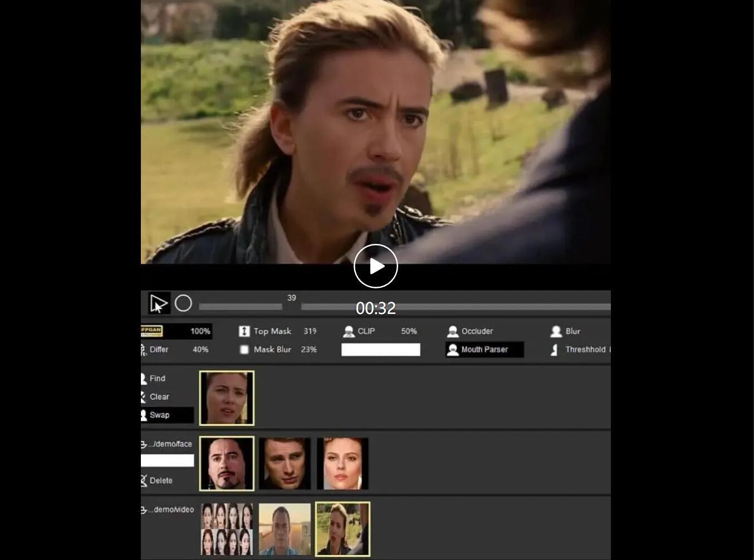The height and width of the screenshot is (560, 754).
Task: Change the Mask Blur 23% value
Action: (309, 350)
